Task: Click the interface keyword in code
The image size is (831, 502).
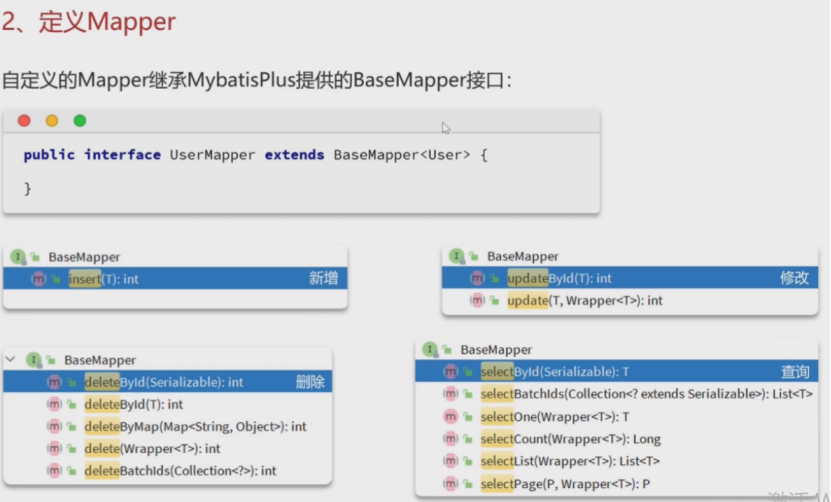Action: [122, 155]
